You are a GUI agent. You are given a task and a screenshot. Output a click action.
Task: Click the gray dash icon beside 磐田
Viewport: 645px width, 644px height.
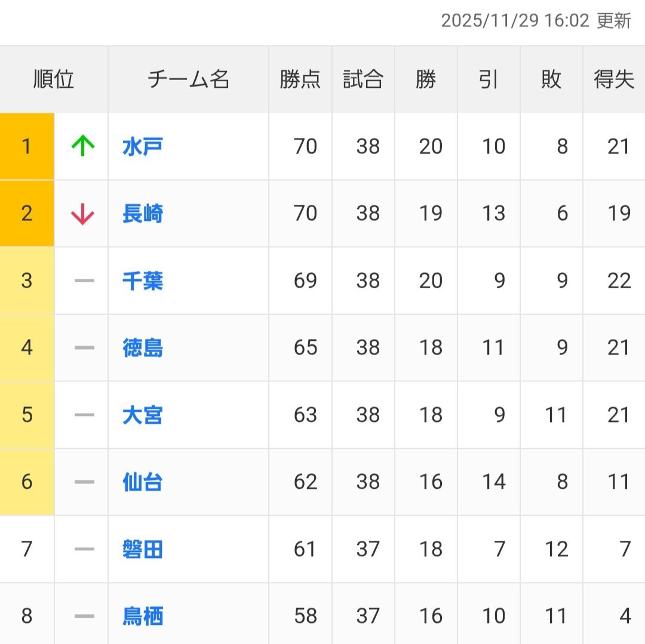(x=84, y=549)
